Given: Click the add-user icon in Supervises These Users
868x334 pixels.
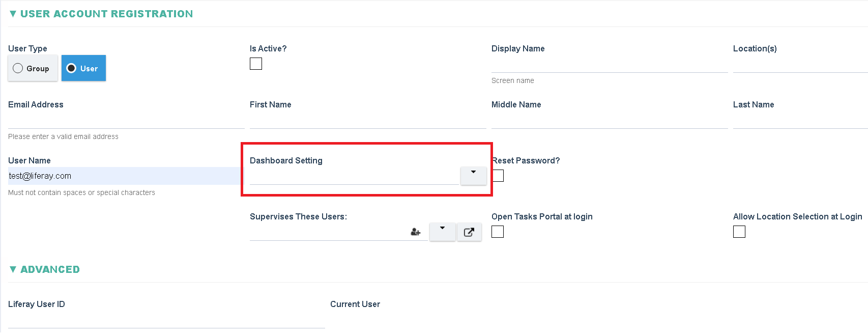Looking at the screenshot, I should (416, 232).
